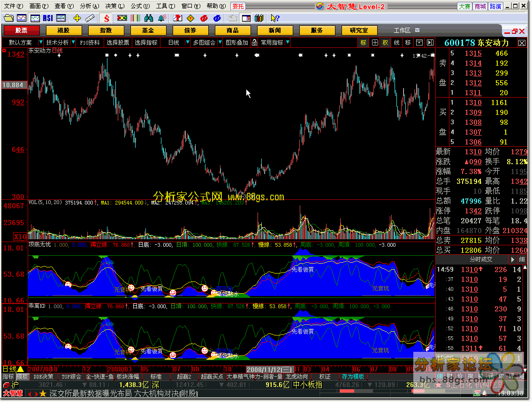Click the 委托 trading button
The height and width of the screenshot is (402, 532).
(238, 6)
